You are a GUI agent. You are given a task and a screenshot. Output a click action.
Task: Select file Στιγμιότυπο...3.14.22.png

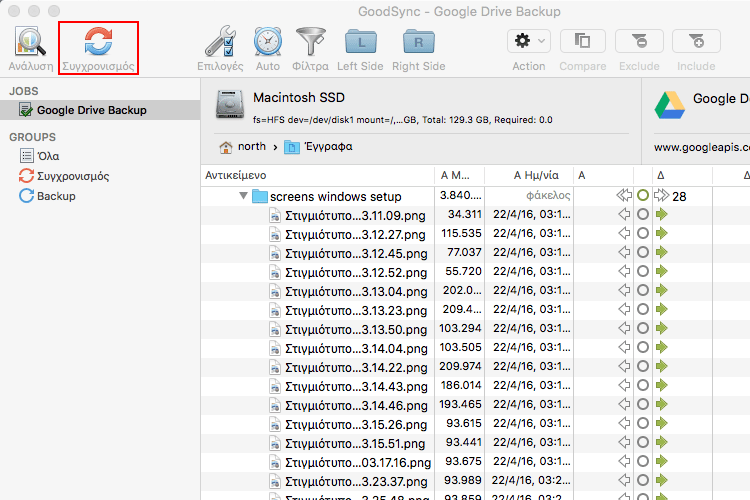[x=356, y=368]
